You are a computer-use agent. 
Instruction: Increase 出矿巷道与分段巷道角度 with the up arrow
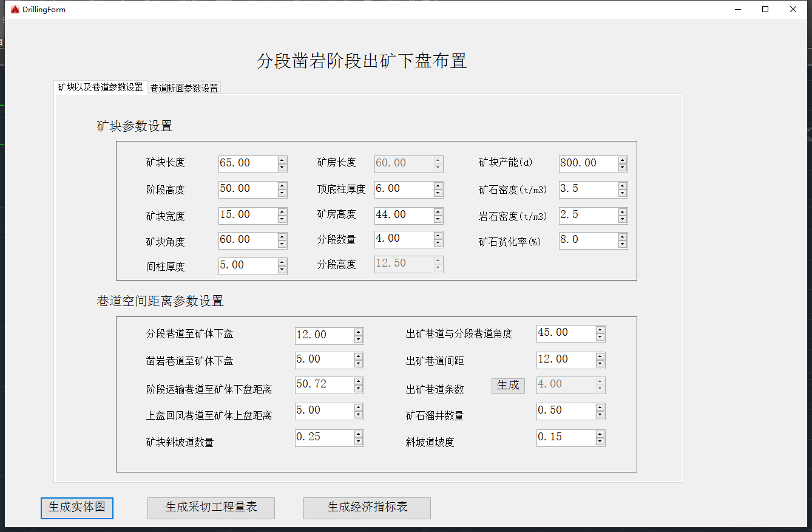pos(600,330)
